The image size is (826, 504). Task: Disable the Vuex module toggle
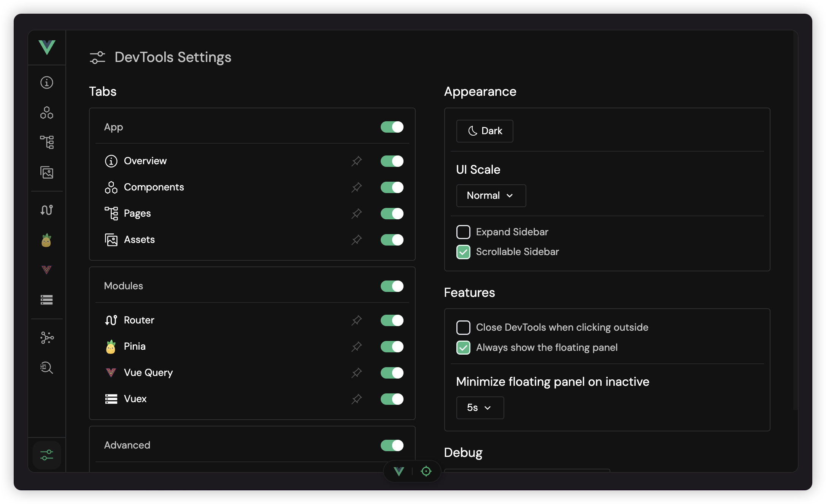[x=391, y=399]
